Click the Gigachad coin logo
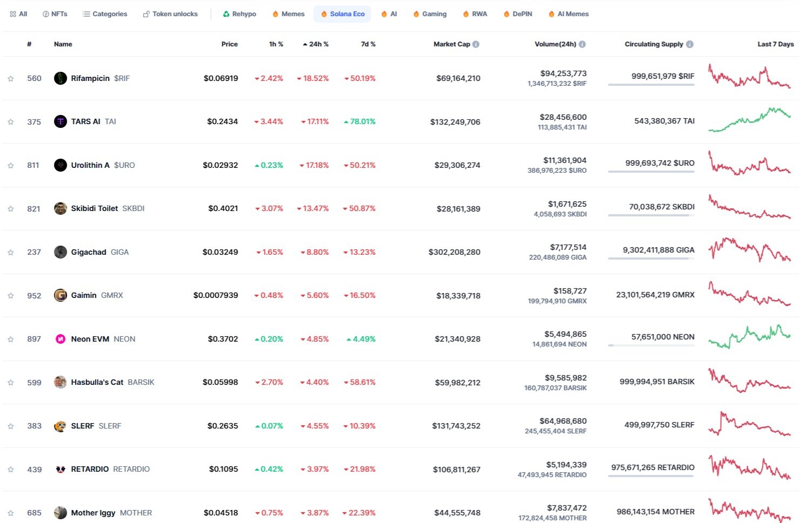Image resolution: width=812 pixels, height=523 pixels. click(60, 252)
